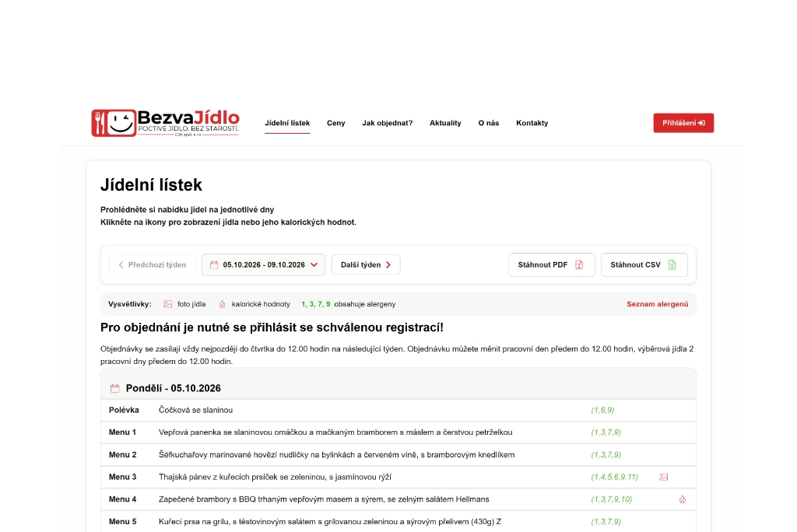
Task: Open the week range dropdown 05.10.2026 - 09.10.2026
Action: pos(263,264)
